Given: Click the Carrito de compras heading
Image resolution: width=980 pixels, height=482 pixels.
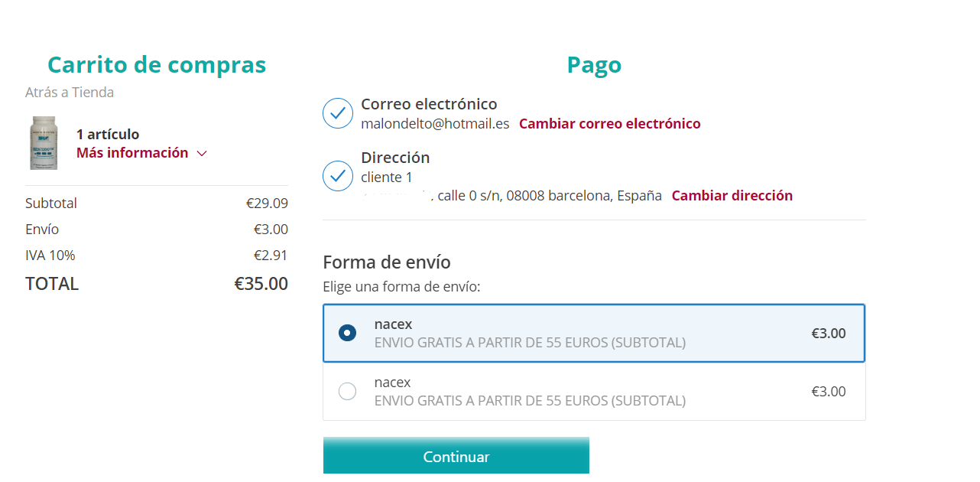Looking at the screenshot, I should click(157, 65).
